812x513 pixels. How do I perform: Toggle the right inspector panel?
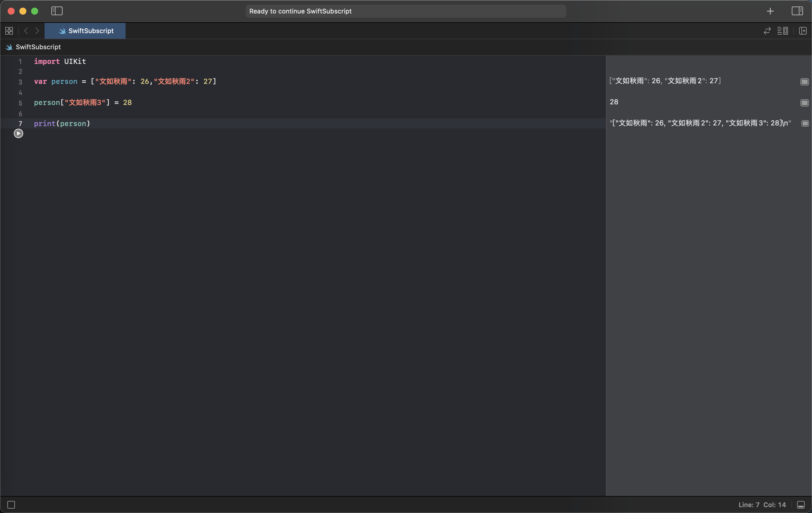797,11
